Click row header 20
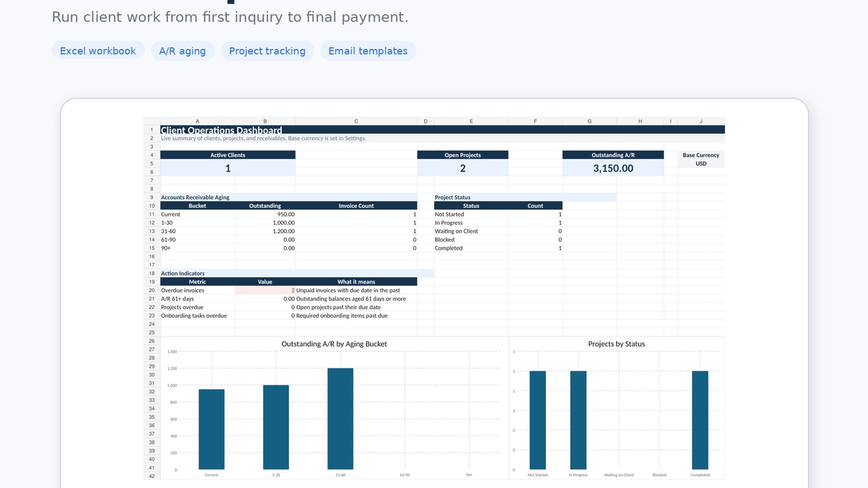The height and width of the screenshot is (488, 868). (x=152, y=290)
